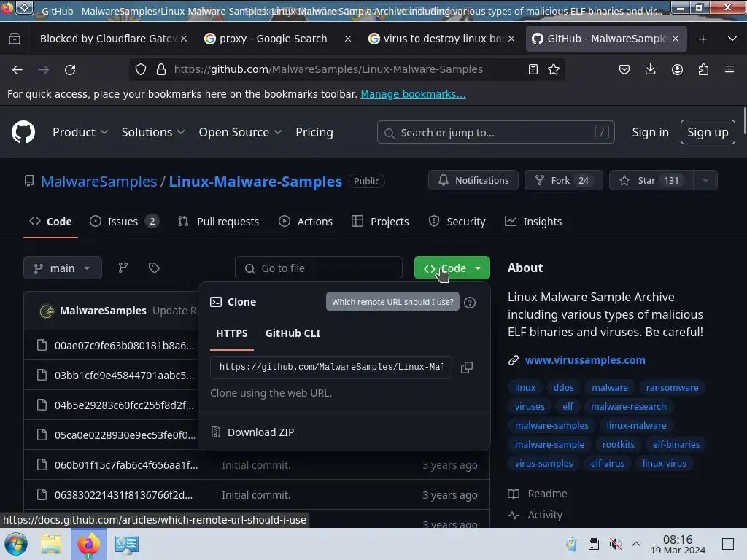Image resolution: width=747 pixels, height=560 pixels.
Task: Click the muted volume tray icon
Action: tap(615, 544)
